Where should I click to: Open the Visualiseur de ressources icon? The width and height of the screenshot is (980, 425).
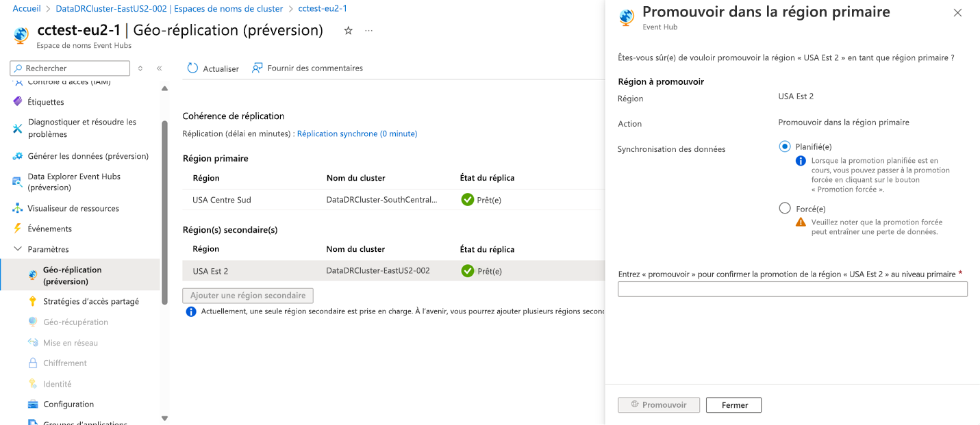point(18,207)
